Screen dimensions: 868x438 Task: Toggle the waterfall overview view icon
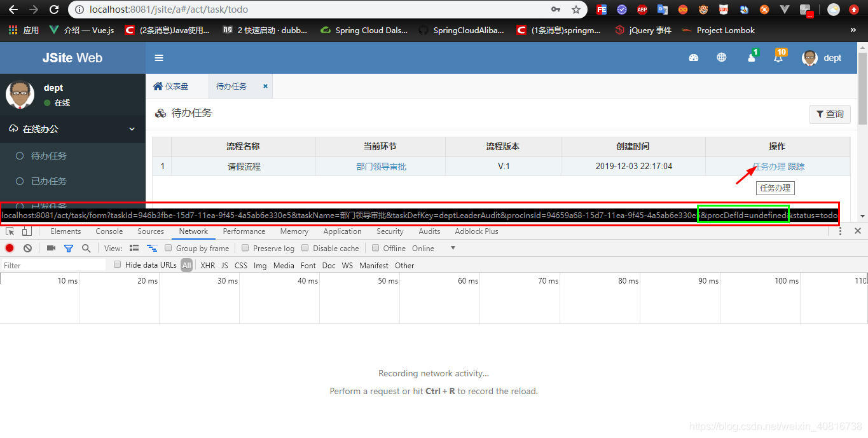[152, 248]
